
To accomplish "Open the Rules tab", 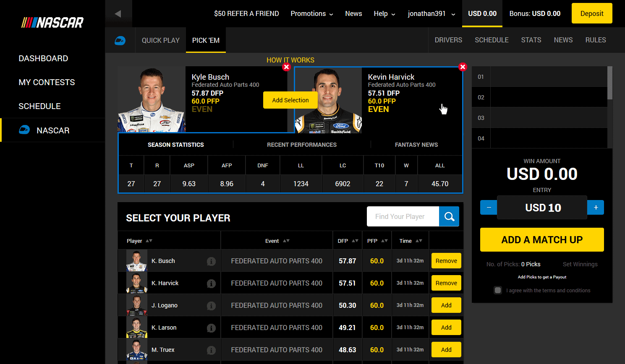I will pyautogui.click(x=596, y=40).
